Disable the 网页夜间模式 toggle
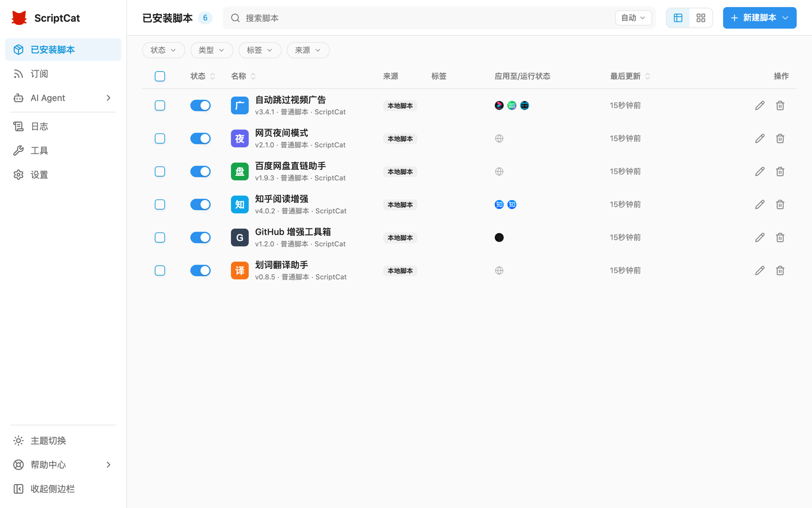The image size is (812, 508). tap(200, 139)
